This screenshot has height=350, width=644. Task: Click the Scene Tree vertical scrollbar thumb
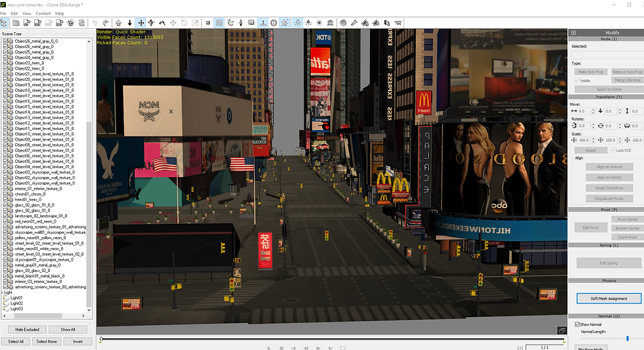pyautogui.click(x=89, y=213)
